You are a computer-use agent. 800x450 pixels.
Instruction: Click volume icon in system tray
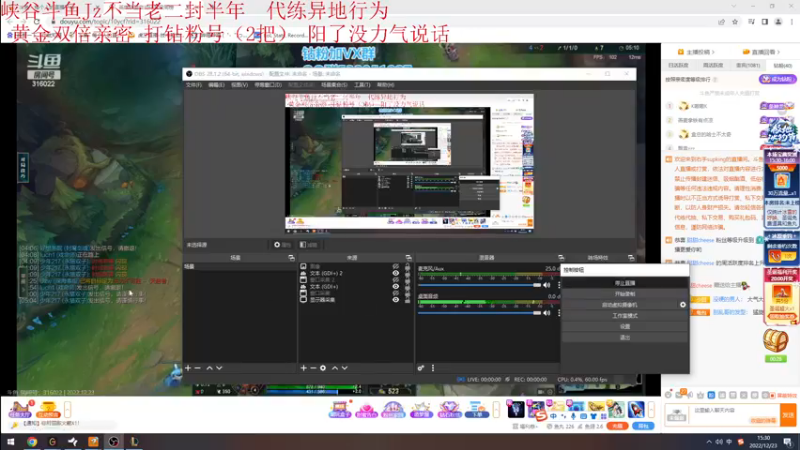tap(719, 442)
